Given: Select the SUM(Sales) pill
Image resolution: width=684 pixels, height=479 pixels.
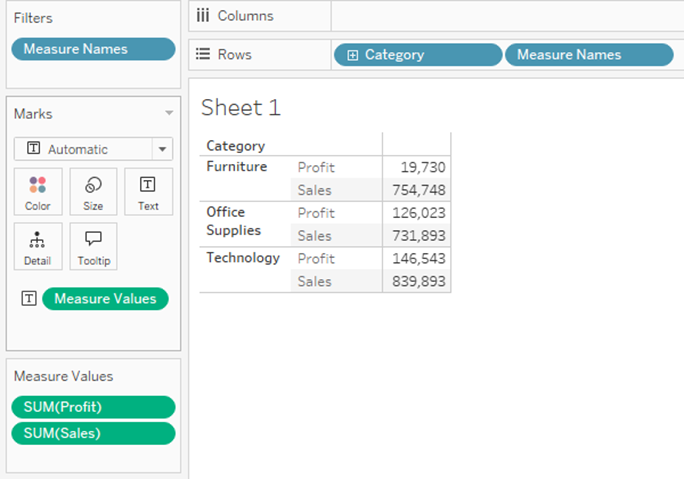Looking at the screenshot, I should [x=93, y=433].
